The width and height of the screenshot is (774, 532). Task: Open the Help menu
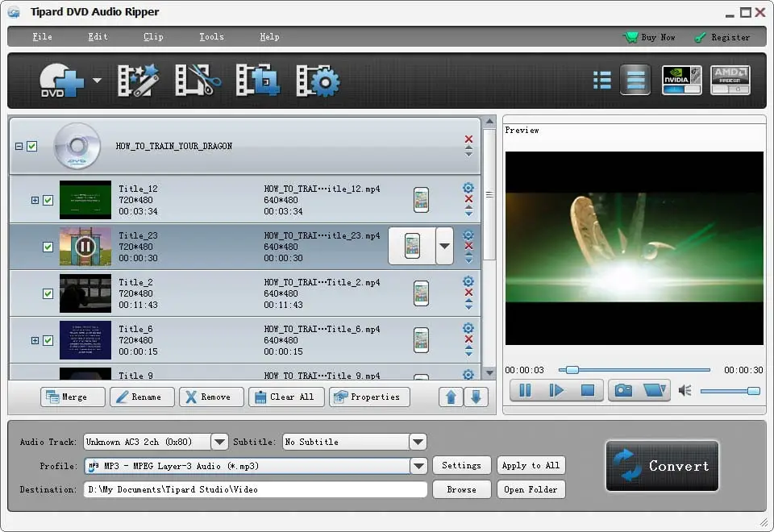click(x=269, y=36)
